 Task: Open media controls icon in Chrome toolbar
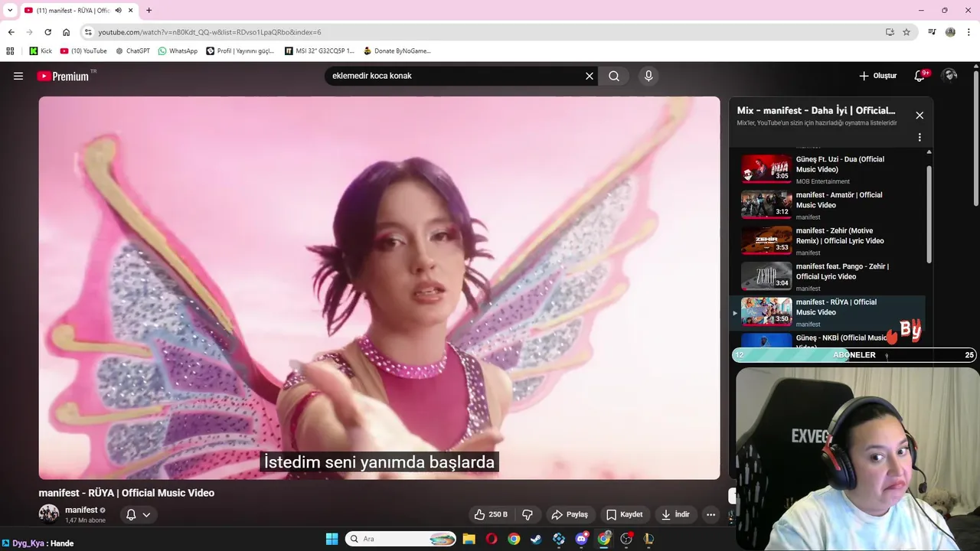point(932,32)
